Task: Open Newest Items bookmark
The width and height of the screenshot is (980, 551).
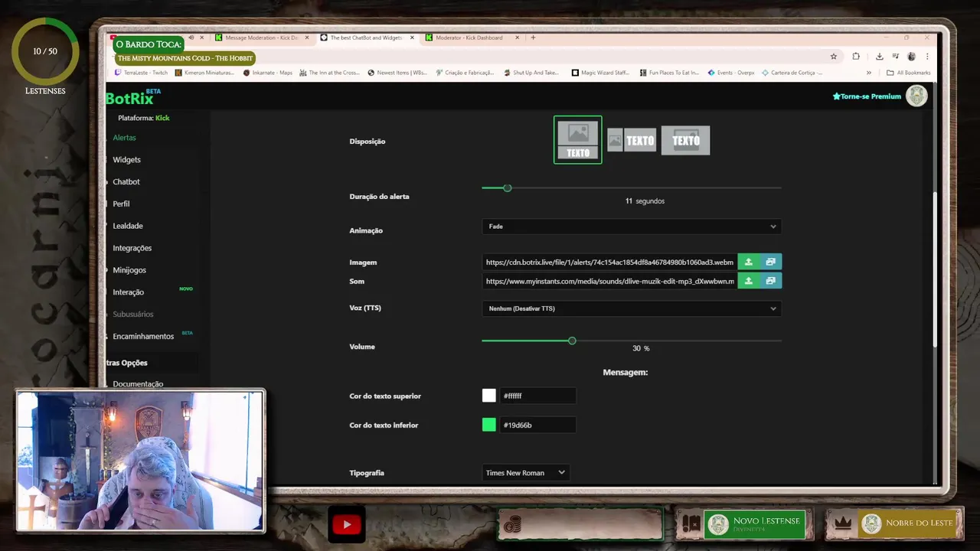Action: pos(397,73)
